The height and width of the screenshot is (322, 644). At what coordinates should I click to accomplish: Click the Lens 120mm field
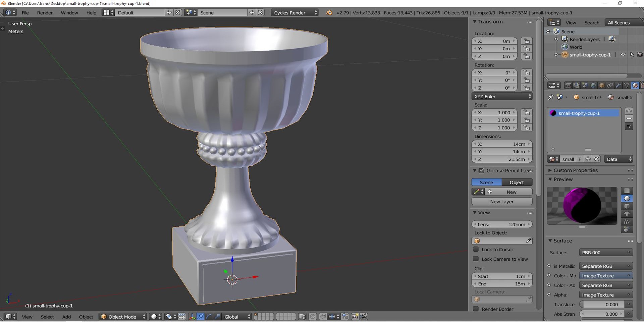(502, 224)
